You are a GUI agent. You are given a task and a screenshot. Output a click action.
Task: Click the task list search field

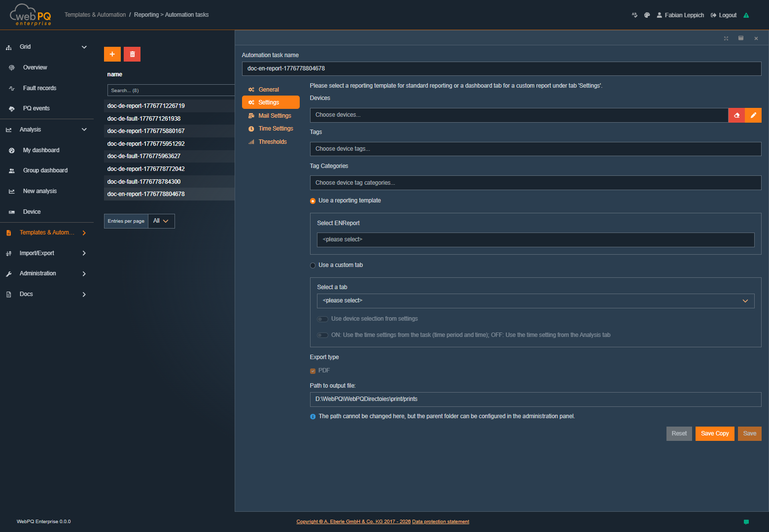(170, 90)
